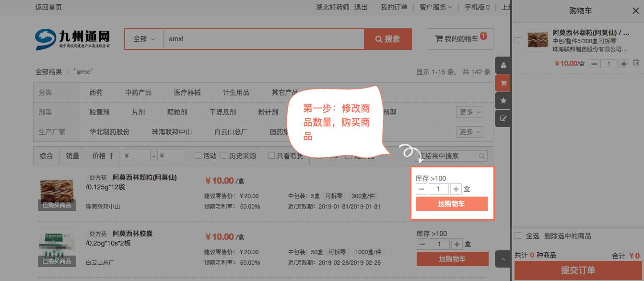Open the 全部 search category dropdown
Viewport: 644px width, 281px height.
coord(144,39)
